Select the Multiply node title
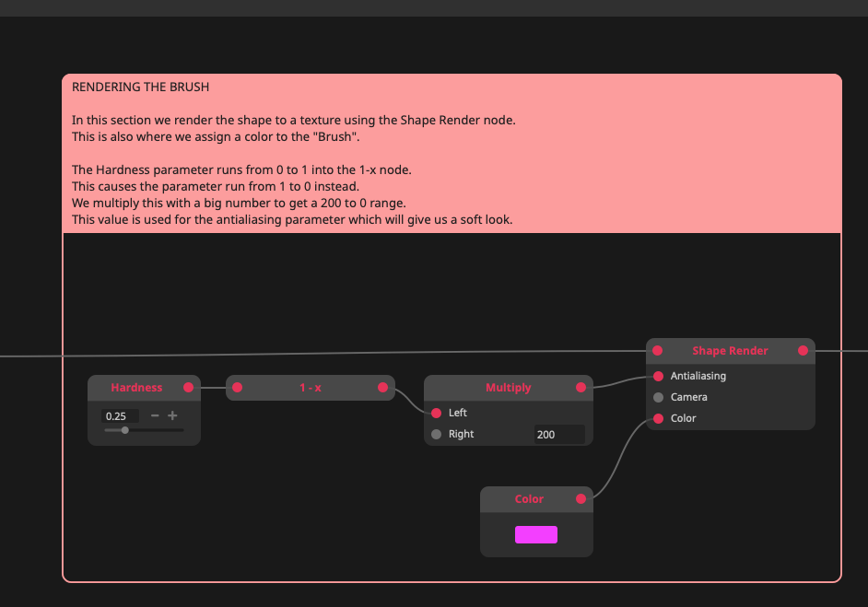This screenshot has height=607, width=868. (x=508, y=388)
